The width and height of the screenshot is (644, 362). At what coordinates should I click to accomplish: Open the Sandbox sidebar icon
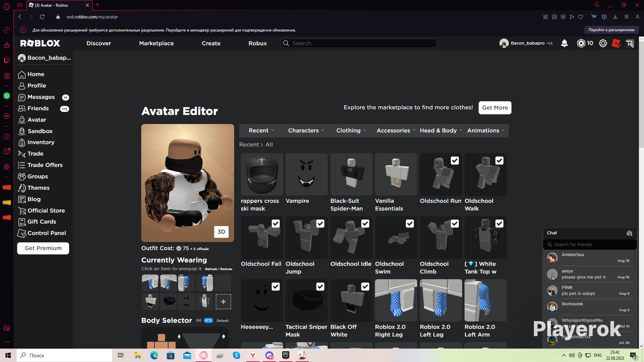pyautogui.click(x=22, y=131)
